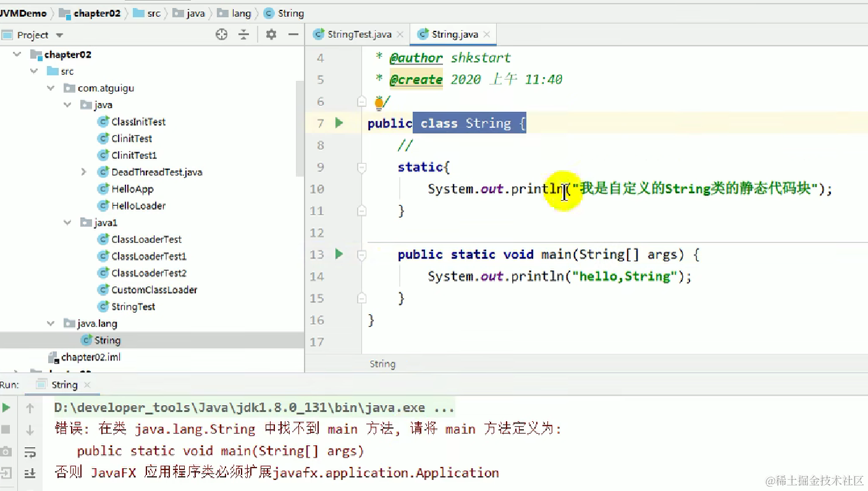Collapse the java1 package node
Screen dimensions: 868x491
(67, 223)
